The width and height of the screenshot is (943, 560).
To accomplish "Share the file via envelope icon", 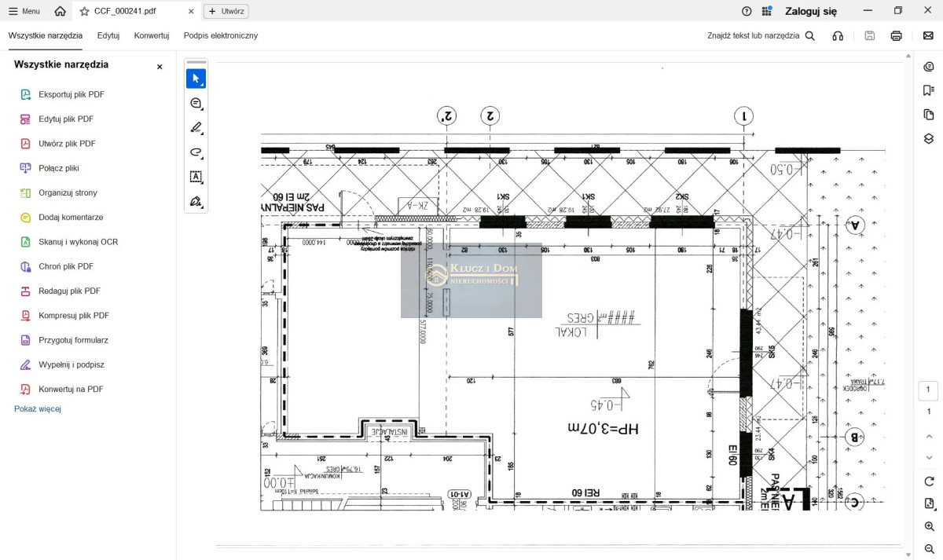I will pos(928,35).
